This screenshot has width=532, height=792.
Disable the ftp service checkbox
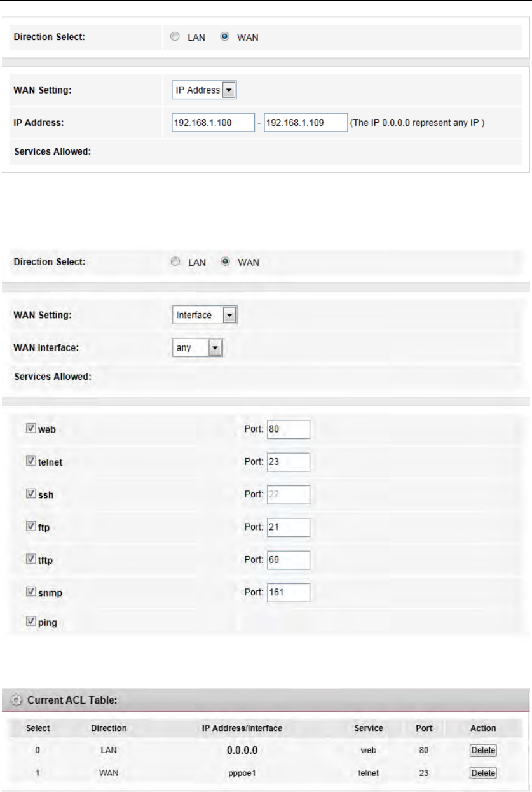(x=30, y=527)
